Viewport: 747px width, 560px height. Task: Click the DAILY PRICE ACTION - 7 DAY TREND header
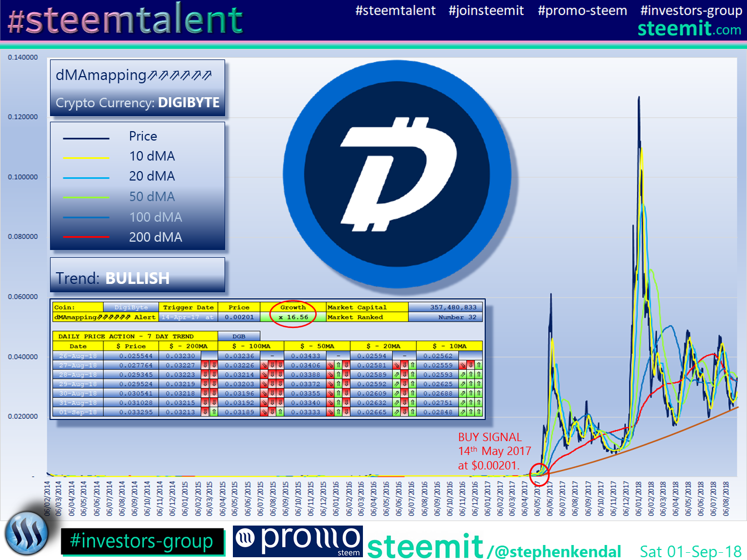pos(135,336)
